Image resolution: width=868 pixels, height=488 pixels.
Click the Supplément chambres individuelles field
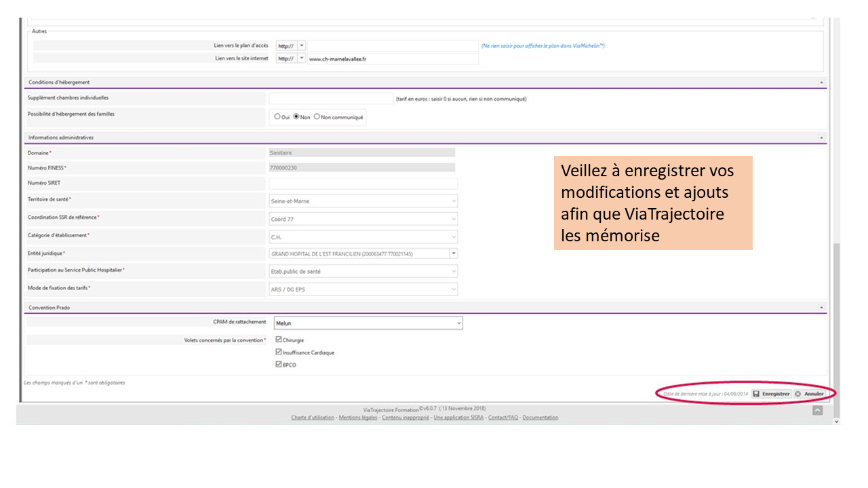pos(331,99)
